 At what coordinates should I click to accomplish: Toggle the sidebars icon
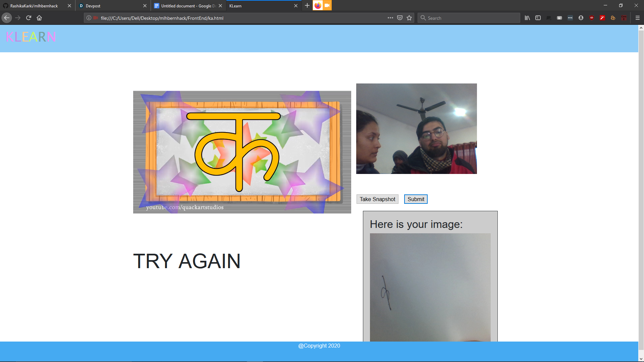coord(538,18)
